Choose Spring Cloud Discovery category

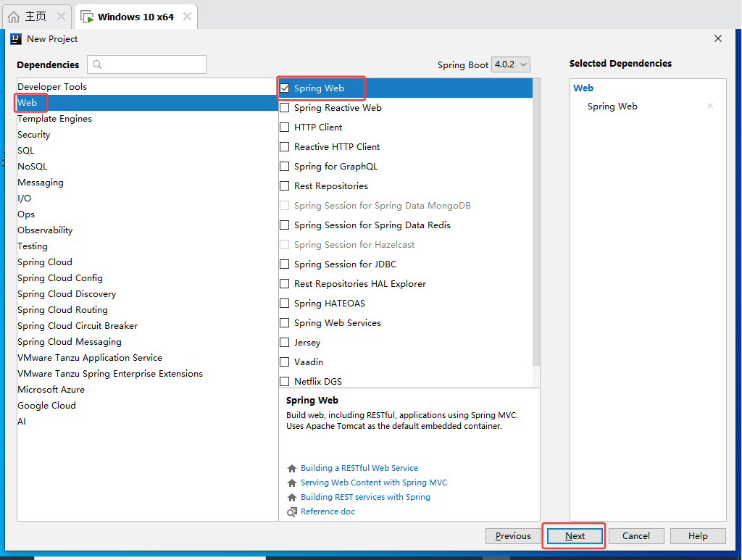(x=147, y=293)
